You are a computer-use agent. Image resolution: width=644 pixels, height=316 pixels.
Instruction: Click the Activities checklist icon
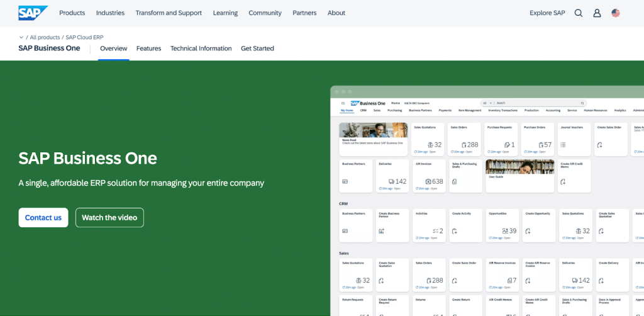[435, 231]
